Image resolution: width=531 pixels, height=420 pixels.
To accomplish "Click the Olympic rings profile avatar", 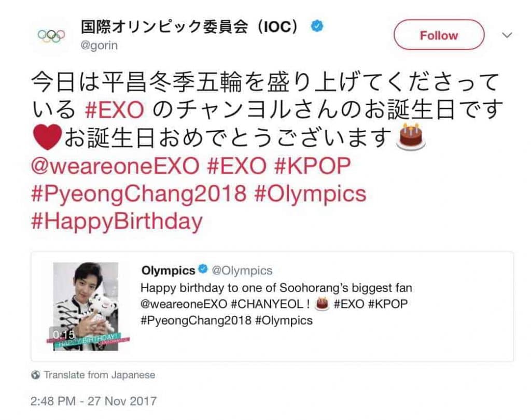I will (51, 35).
